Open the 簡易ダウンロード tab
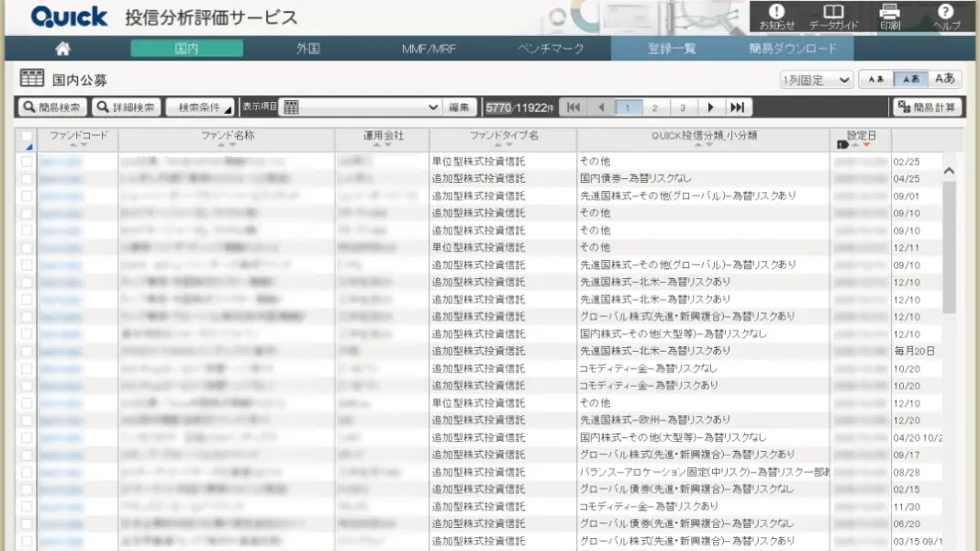Screen dimensions: 980x551 point(793,49)
